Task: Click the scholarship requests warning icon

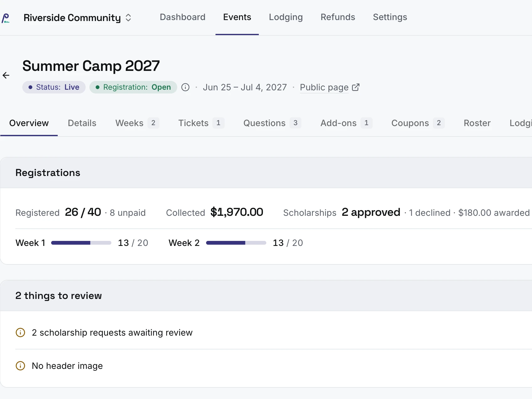Action: 20,332
